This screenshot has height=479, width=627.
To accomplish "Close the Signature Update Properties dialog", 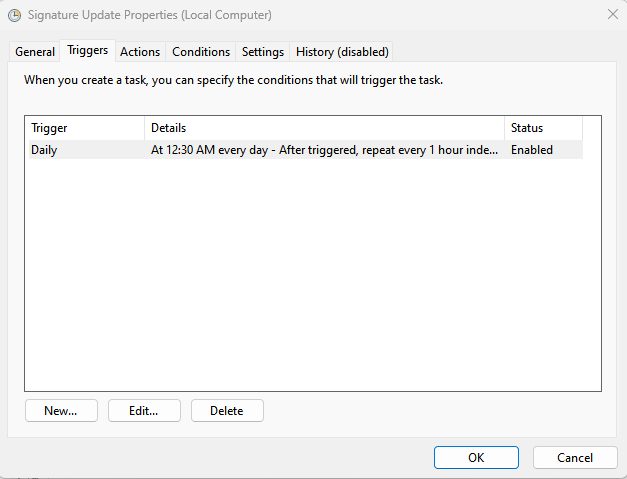I will [612, 14].
